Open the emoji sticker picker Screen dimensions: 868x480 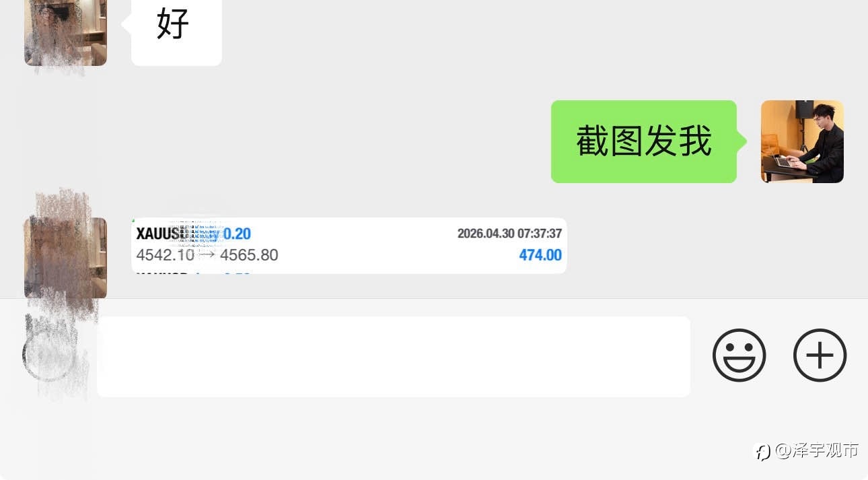(x=739, y=355)
